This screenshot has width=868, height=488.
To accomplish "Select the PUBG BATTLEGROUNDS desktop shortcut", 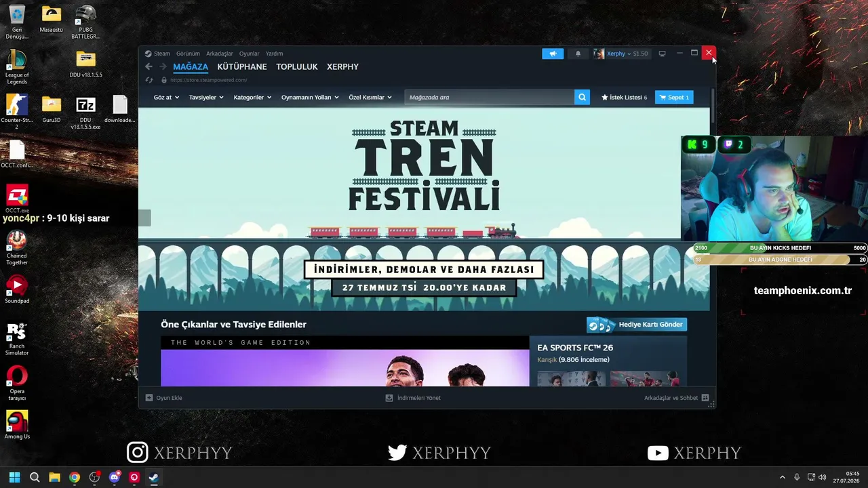I will click(x=85, y=22).
